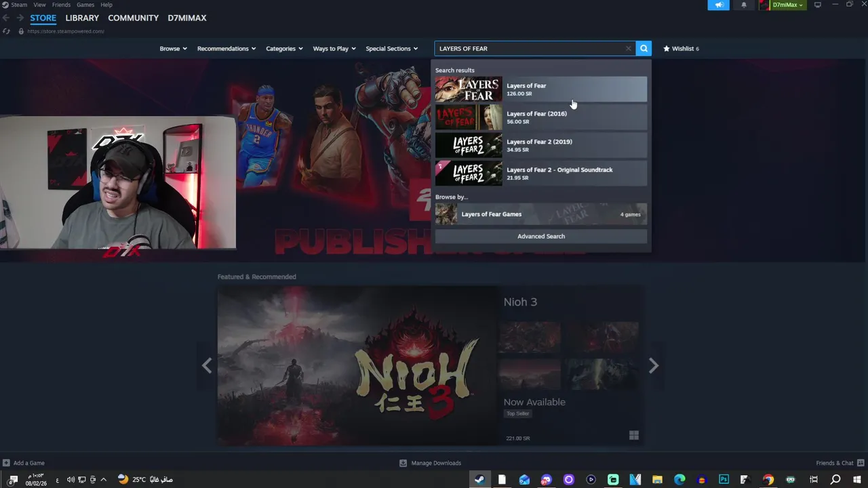Select Layers of Fear 126.00 SR result
The image size is (868, 488).
(541, 89)
